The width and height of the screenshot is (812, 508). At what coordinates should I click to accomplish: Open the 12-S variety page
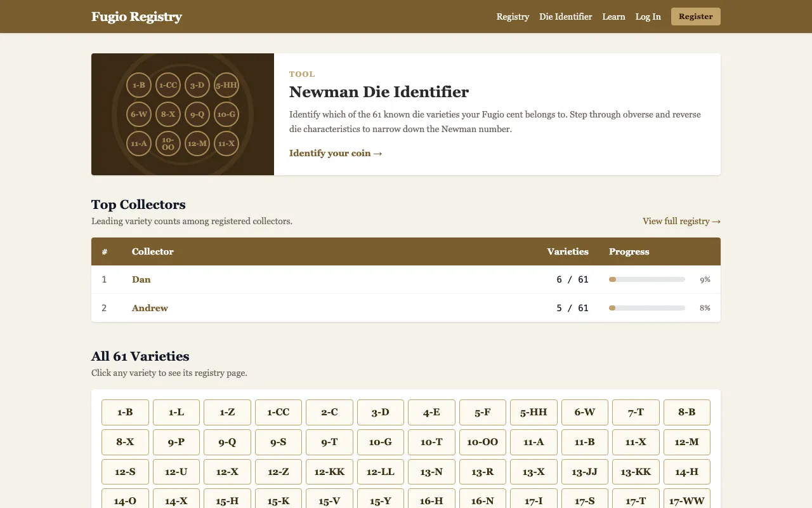pos(125,472)
